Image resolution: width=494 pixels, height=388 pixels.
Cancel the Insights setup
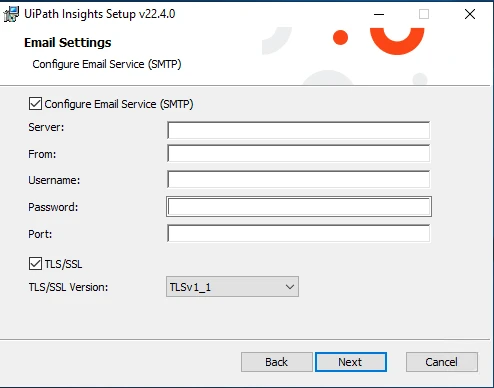(x=442, y=362)
